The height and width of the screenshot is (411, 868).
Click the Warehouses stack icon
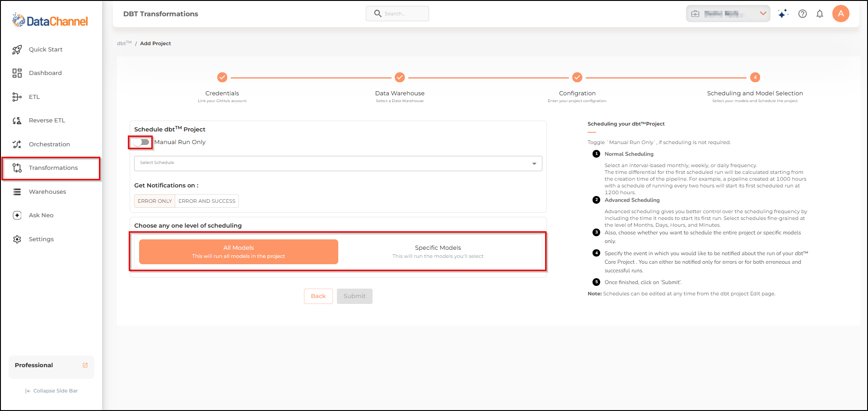coord(17,192)
